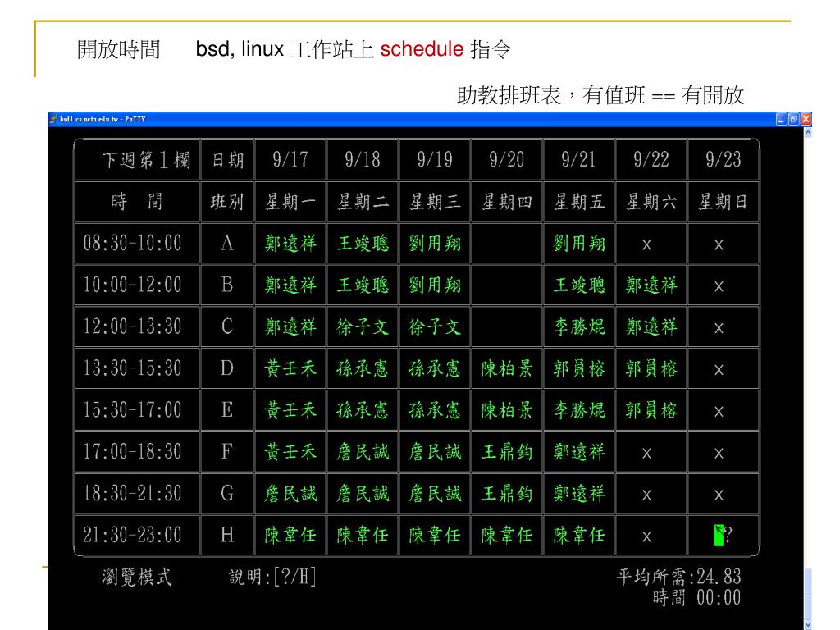
Task: Click 劉用翔 in shift A on 9/21
Action: (x=579, y=243)
